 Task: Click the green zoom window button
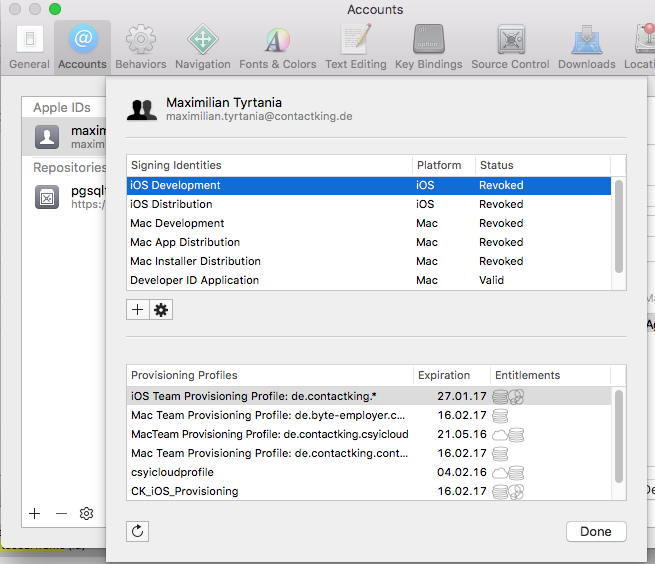pyautogui.click(x=55, y=9)
